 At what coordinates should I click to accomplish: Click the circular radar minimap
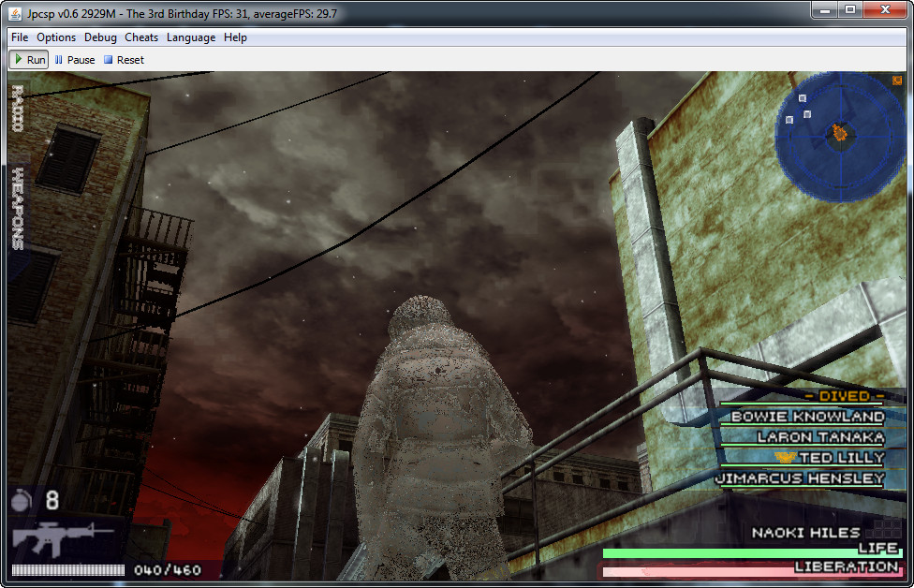(840, 136)
